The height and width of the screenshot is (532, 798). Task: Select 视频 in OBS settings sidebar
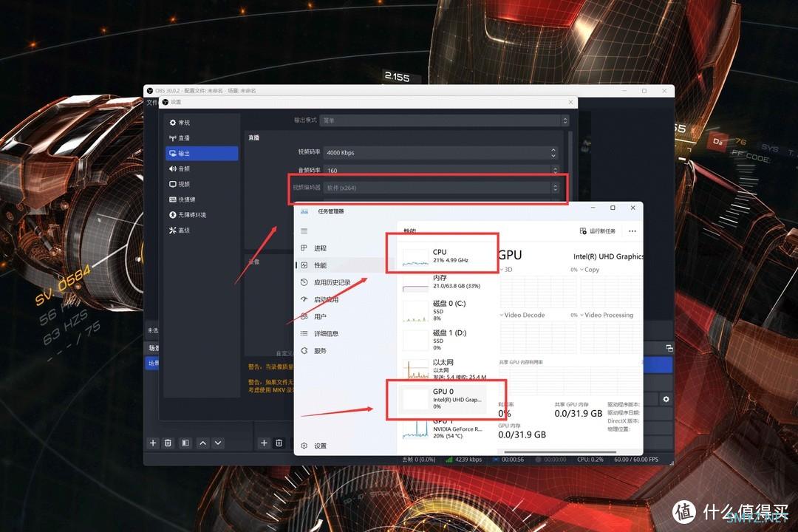click(x=202, y=184)
